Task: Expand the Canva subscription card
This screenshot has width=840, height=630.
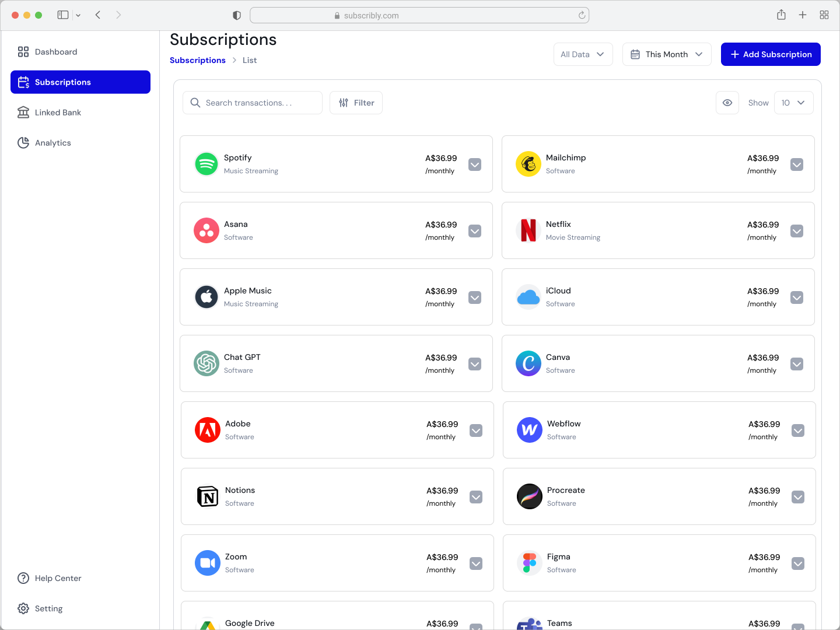Action: coord(797,364)
